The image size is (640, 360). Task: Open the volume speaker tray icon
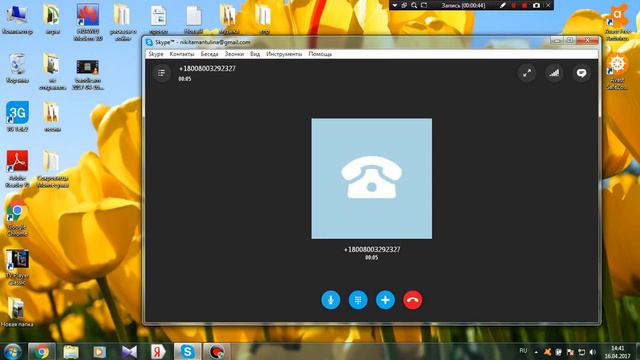pyautogui.click(x=593, y=352)
